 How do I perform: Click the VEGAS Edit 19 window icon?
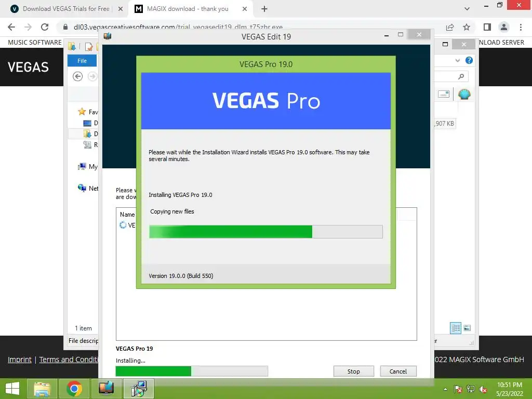[108, 36]
